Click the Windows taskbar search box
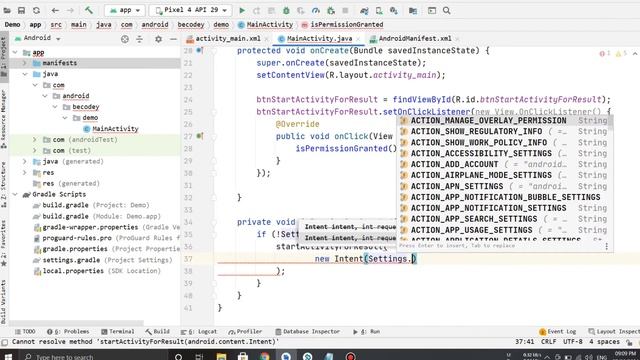This screenshot has width=640, height=360. (93, 356)
